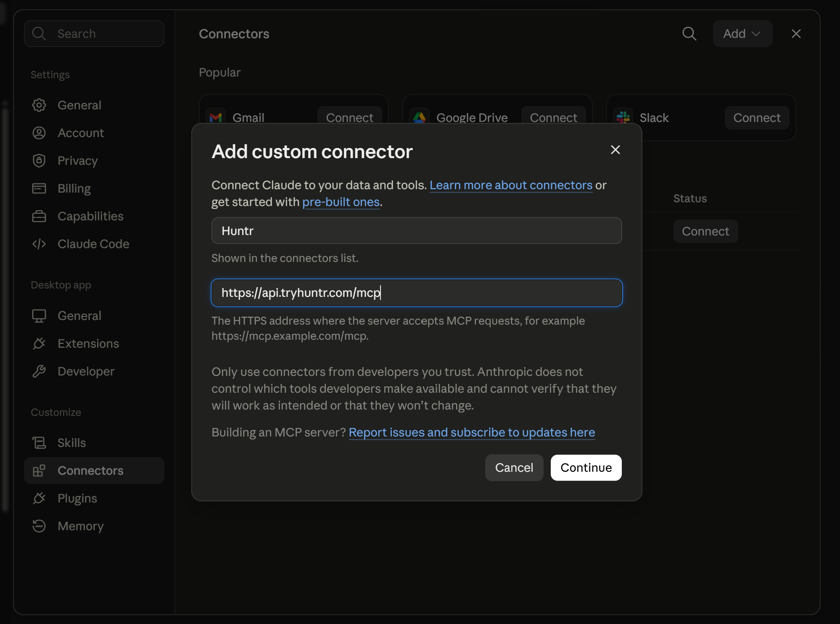Viewport: 840px width, 624px height.
Task: Click Continue to add the connector
Action: pos(586,468)
